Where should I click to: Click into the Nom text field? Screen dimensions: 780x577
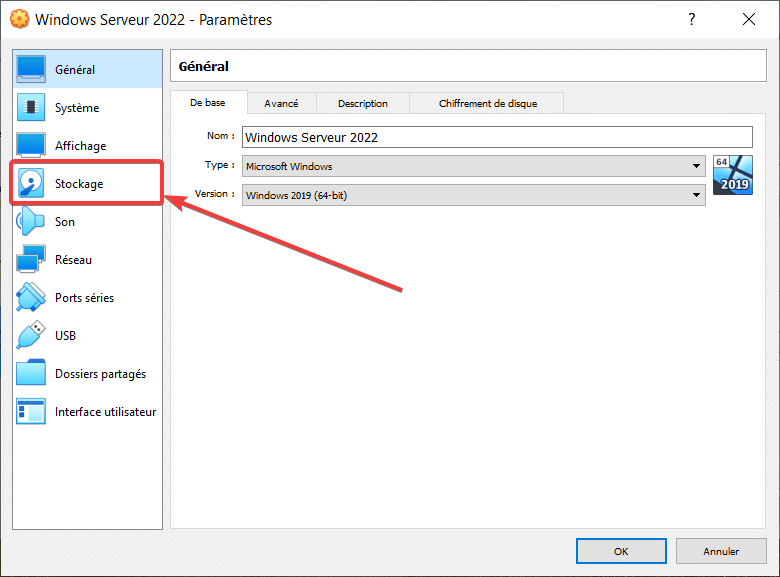coord(497,137)
